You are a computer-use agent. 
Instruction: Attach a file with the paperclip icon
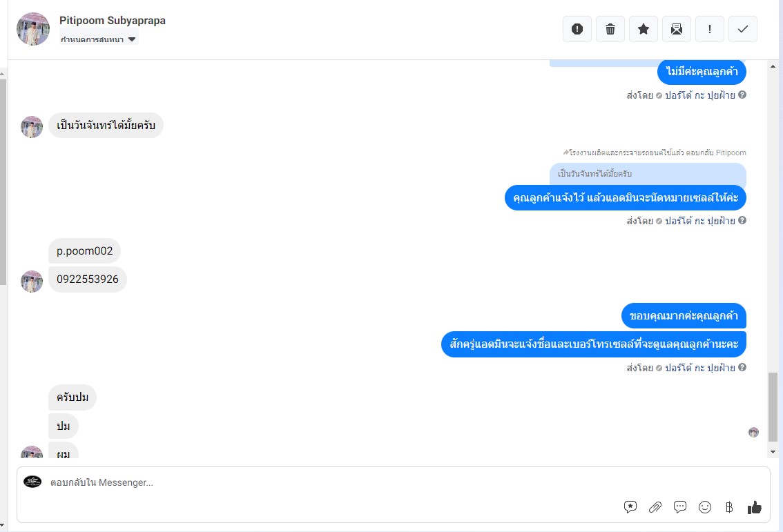coord(655,508)
